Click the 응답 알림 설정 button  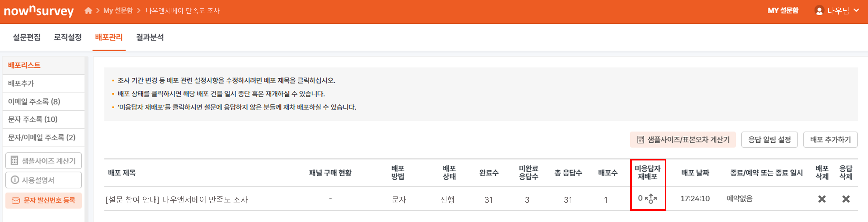769,139
